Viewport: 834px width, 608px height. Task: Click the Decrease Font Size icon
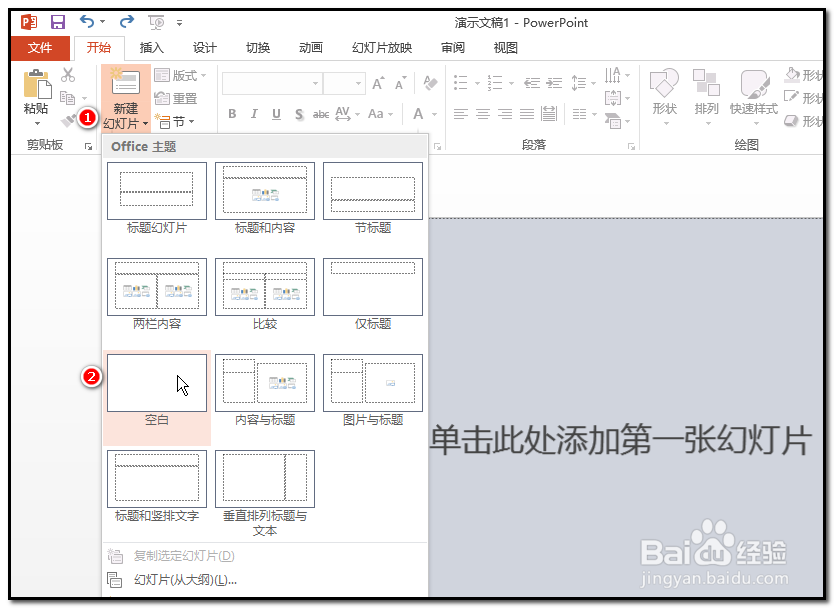coord(401,84)
